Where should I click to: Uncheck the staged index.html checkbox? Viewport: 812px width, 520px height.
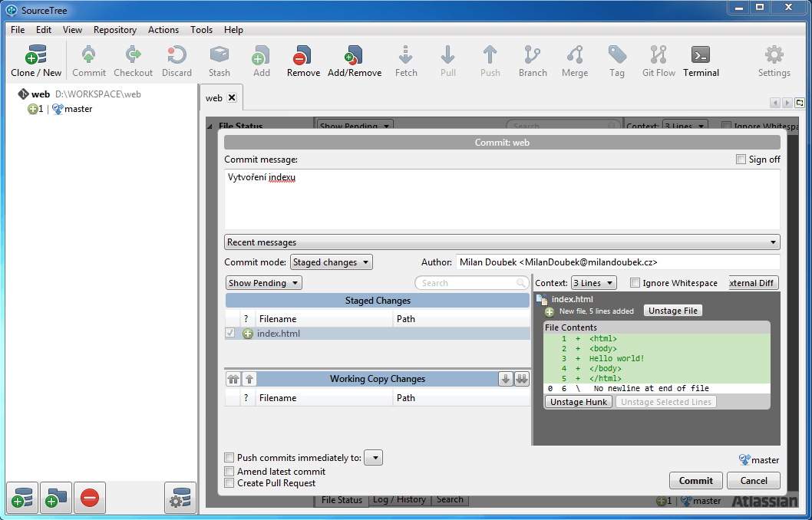230,334
